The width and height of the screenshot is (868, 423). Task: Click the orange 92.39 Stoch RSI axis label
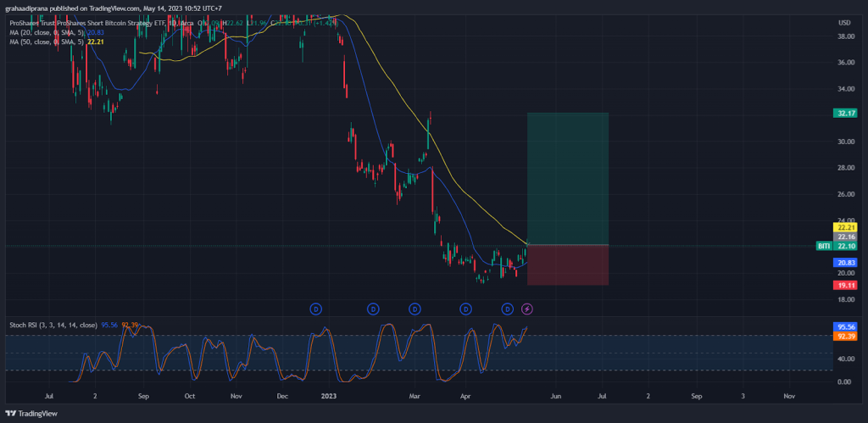(x=845, y=336)
